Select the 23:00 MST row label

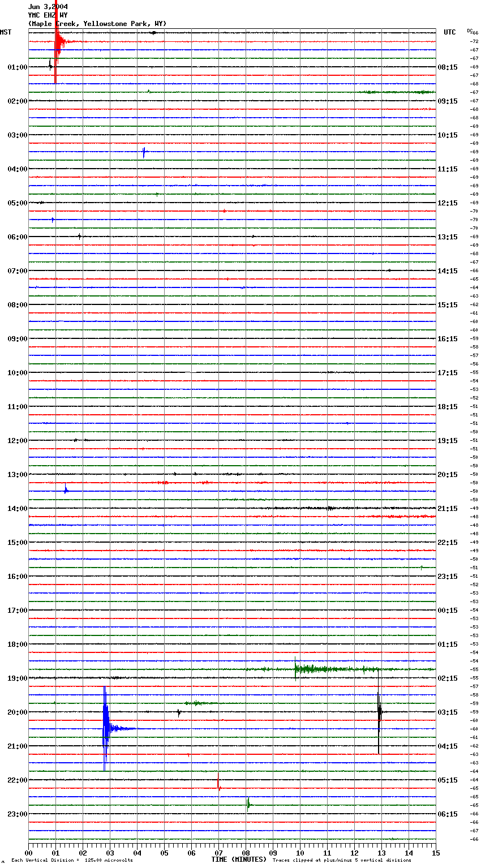tap(17, 814)
